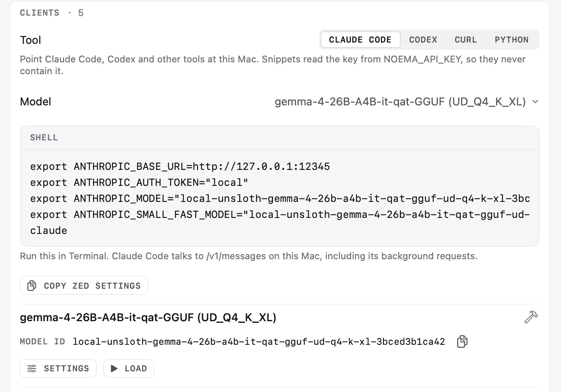Screen dimensions: 561x392
Task: Select the Python tool tab
Action: click(512, 40)
